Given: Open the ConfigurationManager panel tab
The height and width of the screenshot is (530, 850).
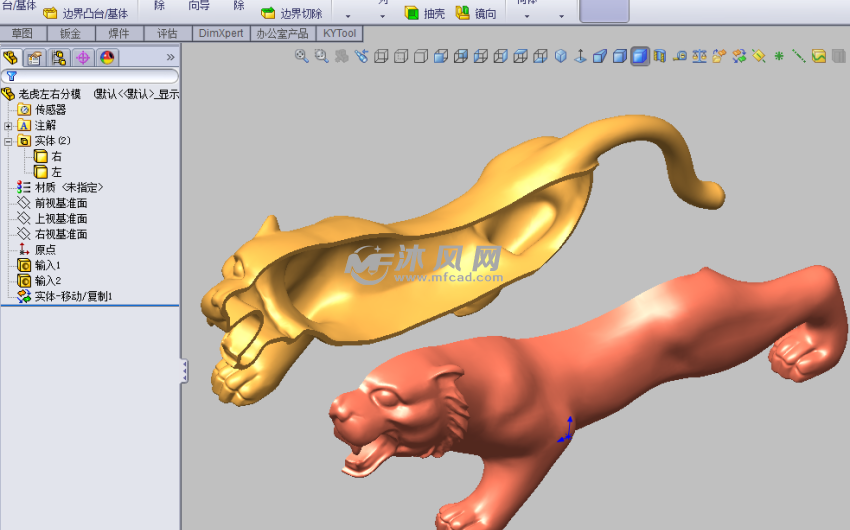Looking at the screenshot, I should (59, 58).
